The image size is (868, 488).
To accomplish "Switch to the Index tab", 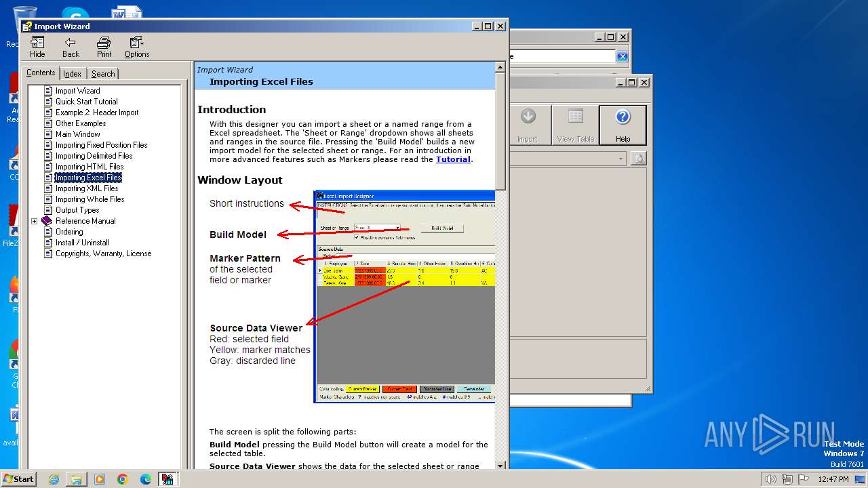I will [x=73, y=74].
